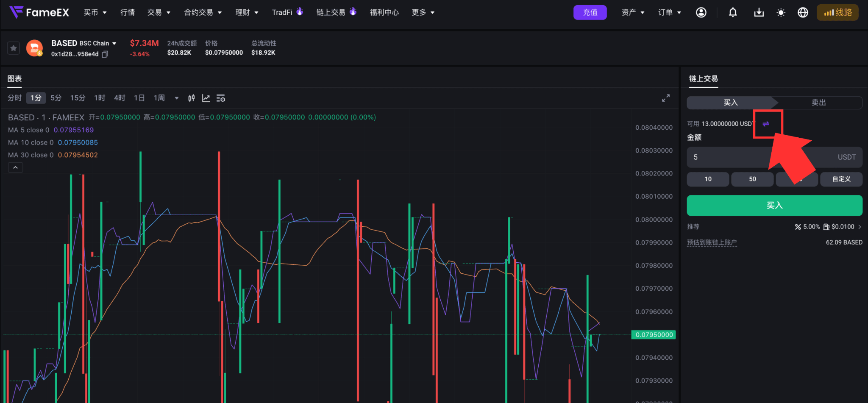Expand more chart time intervals arrow
Image resolution: width=868 pixels, height=403 pixels.
point(177,98)
